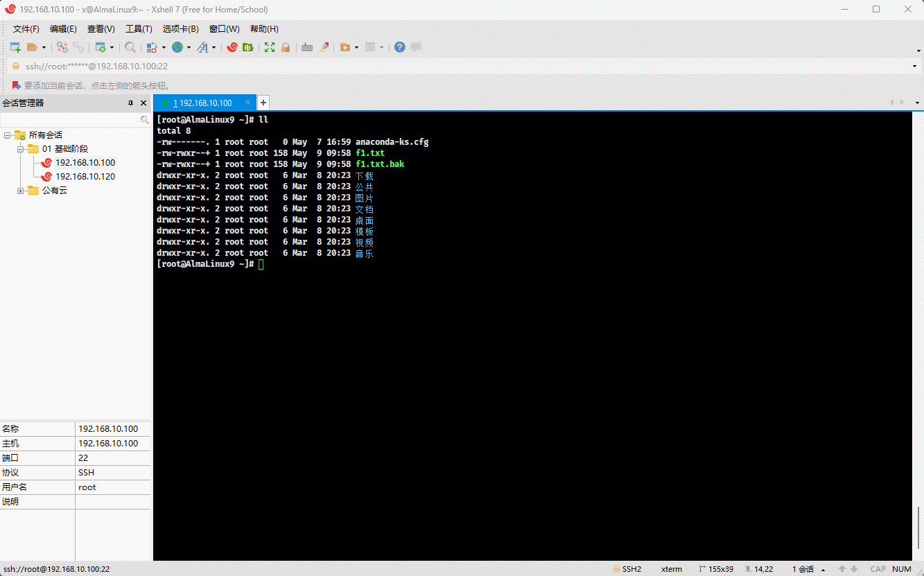924x576 pixels.
Task: Collapse the 01 基础阶段 folder
Action: point(21,149)
